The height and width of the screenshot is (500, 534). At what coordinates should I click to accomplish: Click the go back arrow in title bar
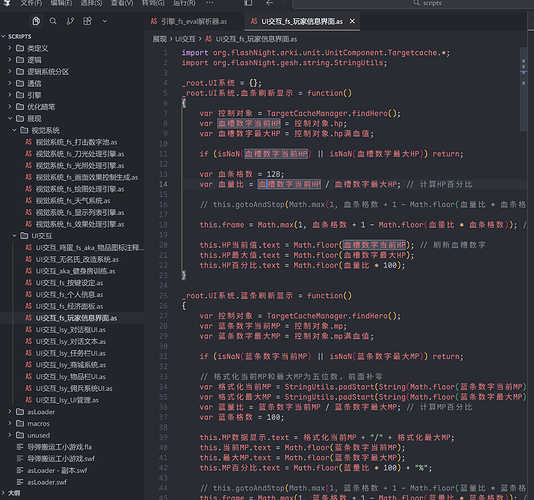point(269,3)
